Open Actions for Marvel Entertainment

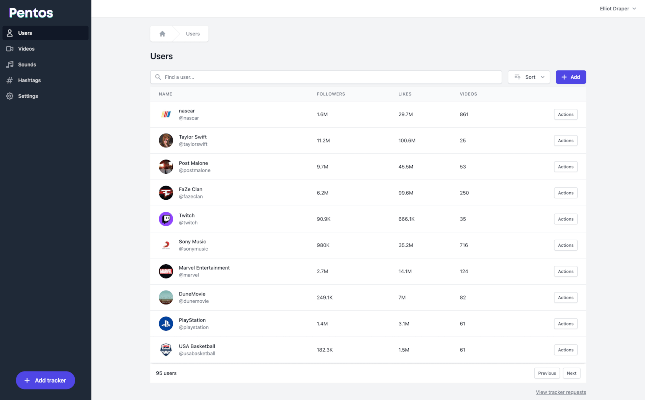click(566, 271)
